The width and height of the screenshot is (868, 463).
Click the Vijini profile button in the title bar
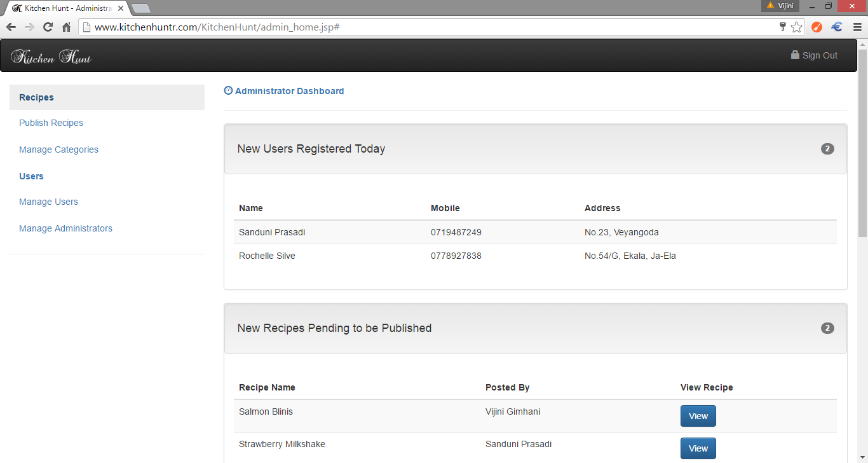(x=780, y=6)
